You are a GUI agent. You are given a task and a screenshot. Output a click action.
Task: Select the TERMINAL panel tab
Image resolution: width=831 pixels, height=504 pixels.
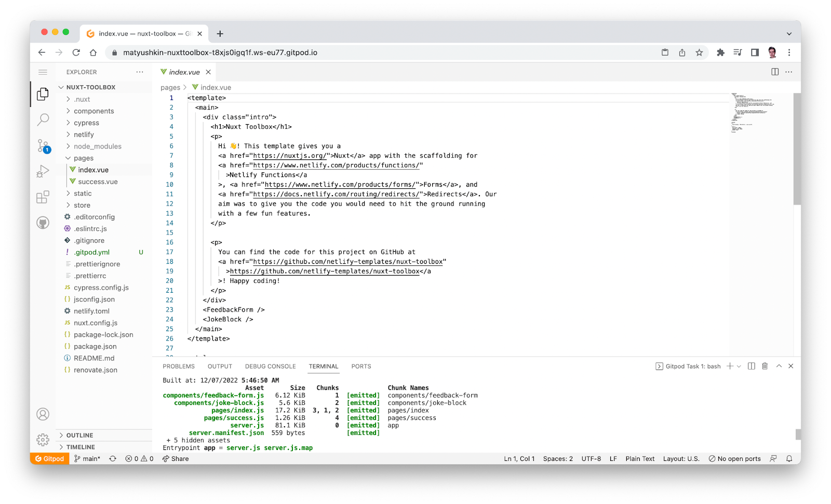point(324,366)
